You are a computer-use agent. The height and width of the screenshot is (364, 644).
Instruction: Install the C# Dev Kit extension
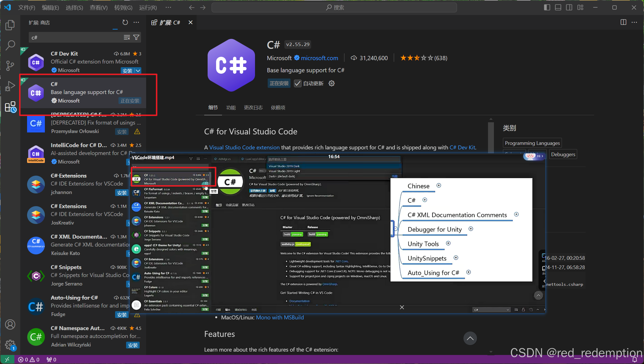point(128,71)
